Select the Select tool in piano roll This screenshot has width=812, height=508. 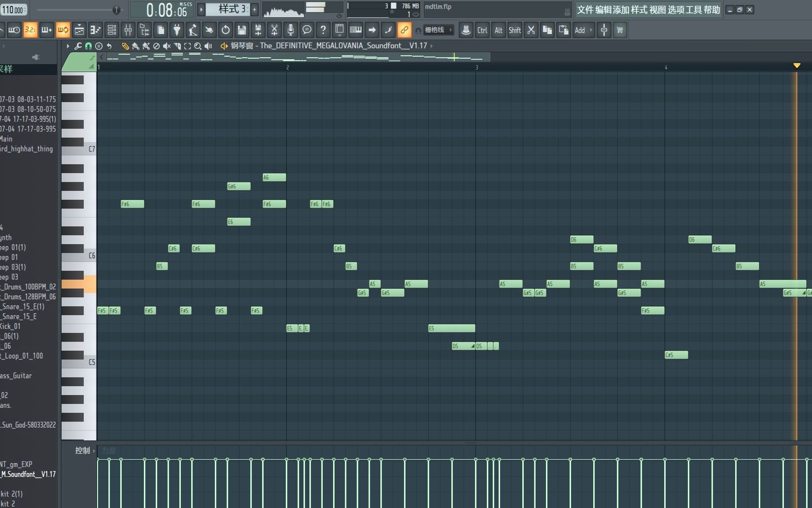pyautogui.click(x=188, y=46)
